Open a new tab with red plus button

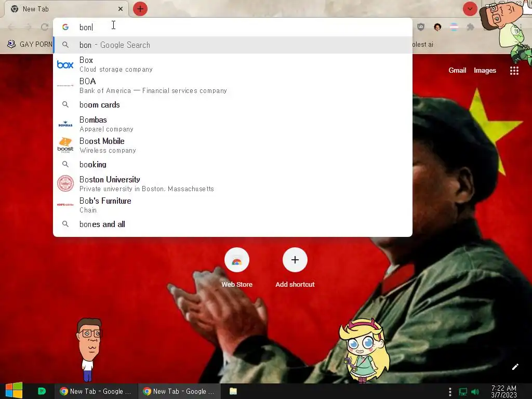140,9
